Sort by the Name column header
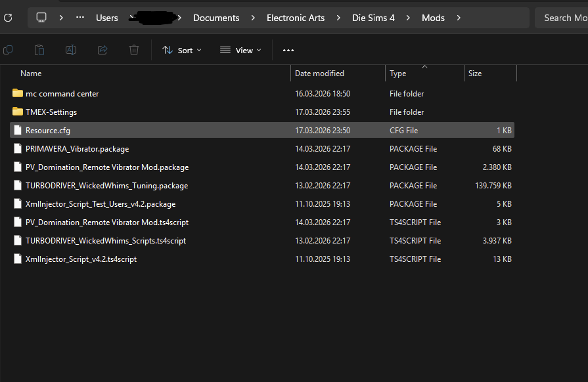The image size is (588, 382). click(x=31, y=74)
